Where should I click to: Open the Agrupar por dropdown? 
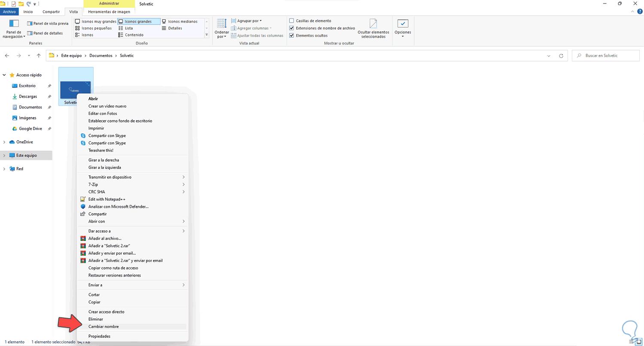click(246, 21)
